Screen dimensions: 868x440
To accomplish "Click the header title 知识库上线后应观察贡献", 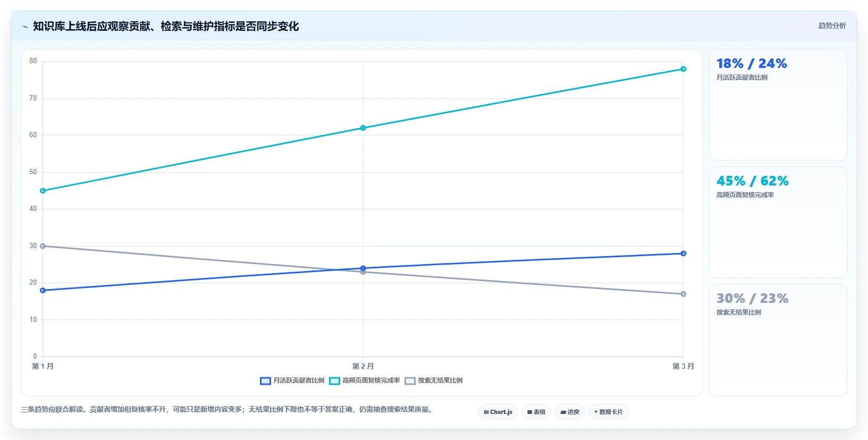I will click(x=166, y=26).
